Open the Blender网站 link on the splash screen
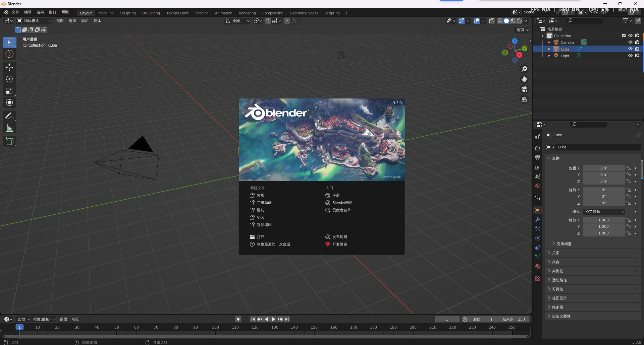 pyautogui.click(x=342, y=203)
